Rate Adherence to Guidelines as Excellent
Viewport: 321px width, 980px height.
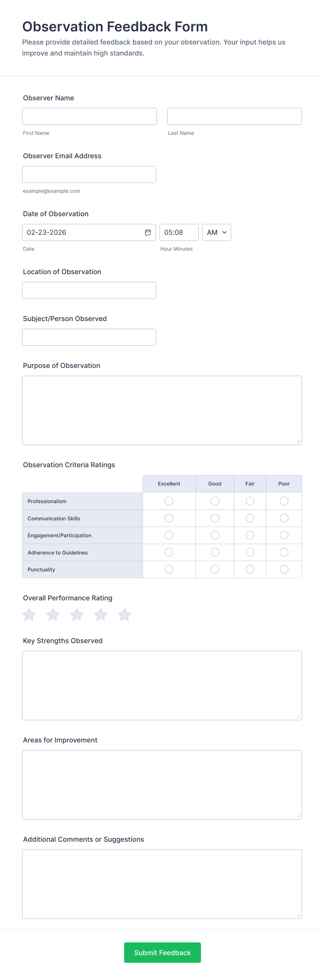tap(169, 552)
